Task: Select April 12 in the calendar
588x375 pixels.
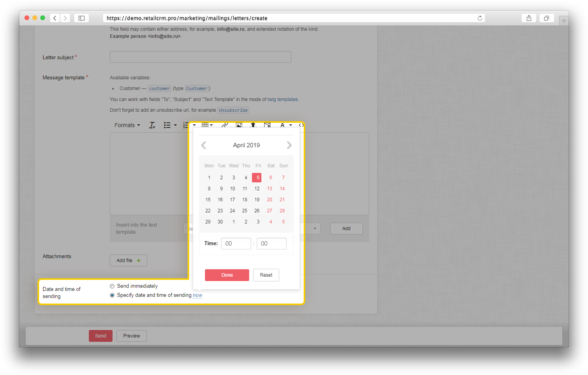Action: click(x=257, y=189)
